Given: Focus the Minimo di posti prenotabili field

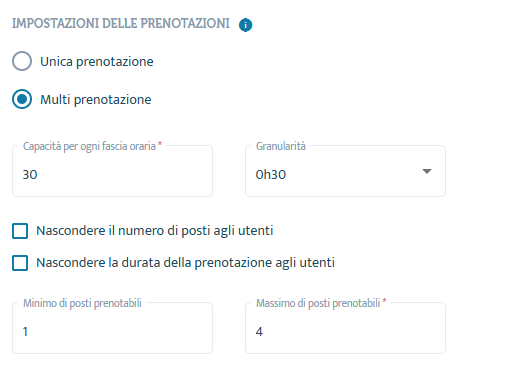Looking at the screenshot, I should pyautogui.click(x=112, y=328).
